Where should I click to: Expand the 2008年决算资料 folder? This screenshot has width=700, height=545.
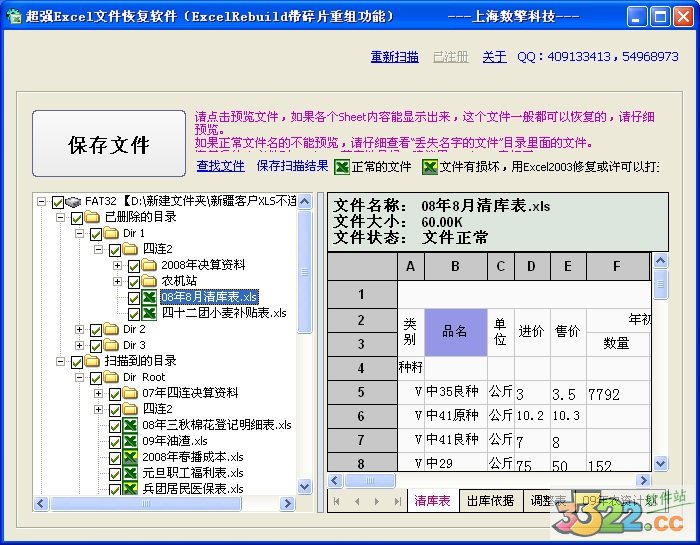pos(117,266)
